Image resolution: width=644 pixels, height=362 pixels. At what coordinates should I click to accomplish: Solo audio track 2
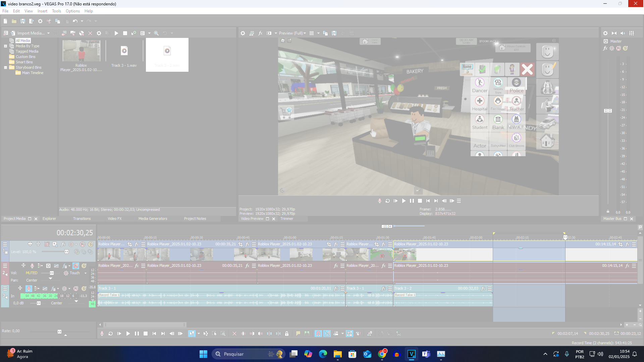click(x=84, y=266)
